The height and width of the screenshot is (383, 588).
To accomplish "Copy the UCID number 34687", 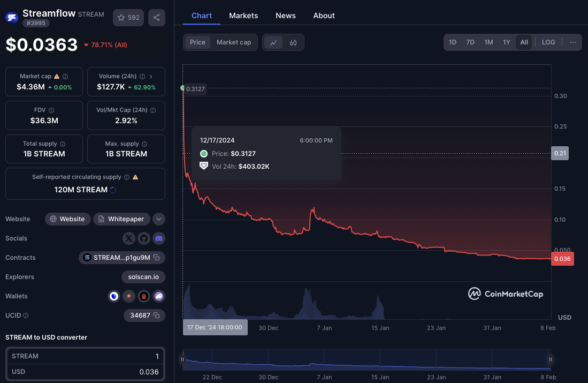I will (x=157, y=316).
